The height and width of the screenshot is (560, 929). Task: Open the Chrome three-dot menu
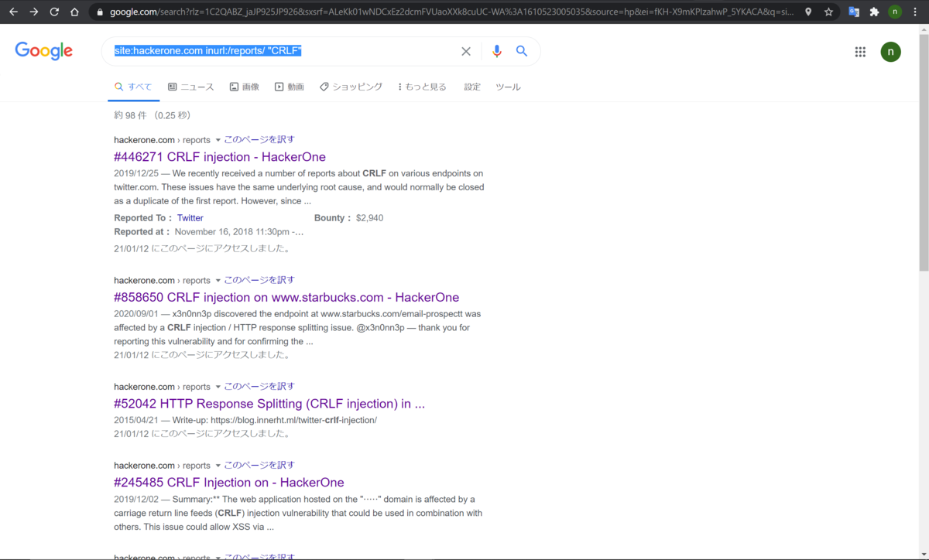916,12
